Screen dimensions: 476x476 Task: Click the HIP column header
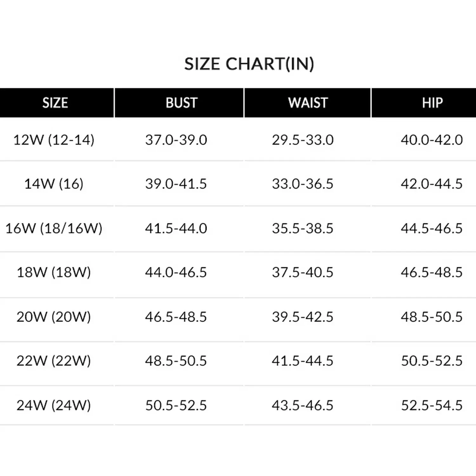tap(432, 103)
